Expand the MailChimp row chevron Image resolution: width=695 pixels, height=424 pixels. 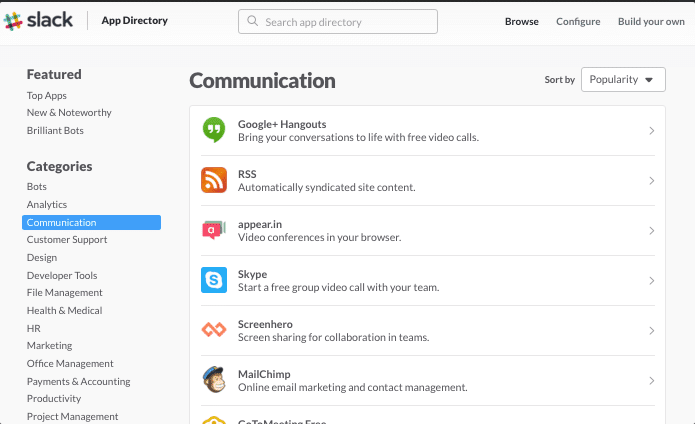pos(652,381)
